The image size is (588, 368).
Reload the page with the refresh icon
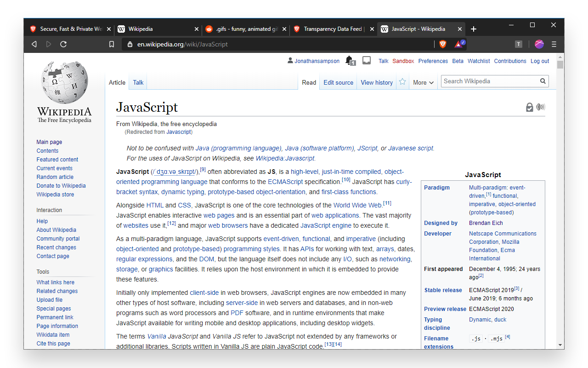click(x=63, y=44)
